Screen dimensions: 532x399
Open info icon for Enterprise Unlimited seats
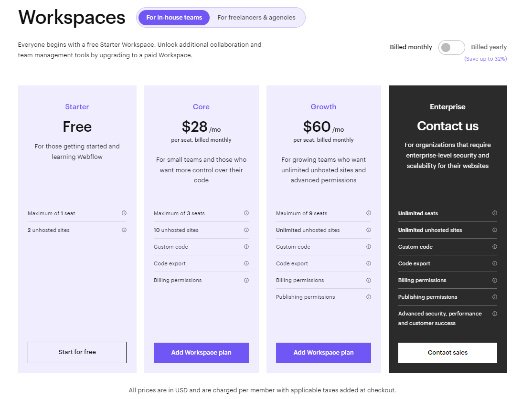coord(495,213)
